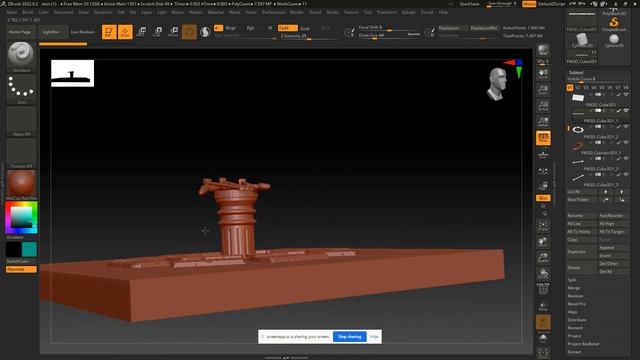This screenshot has width=640, height=360.
Task: Click the head camera orientation widget
Action: tap(498, 84)
